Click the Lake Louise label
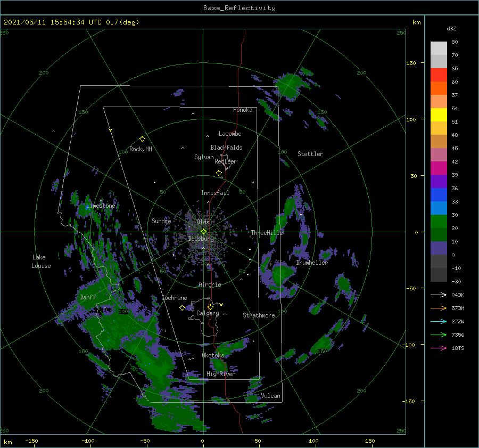 pos(41,262)
